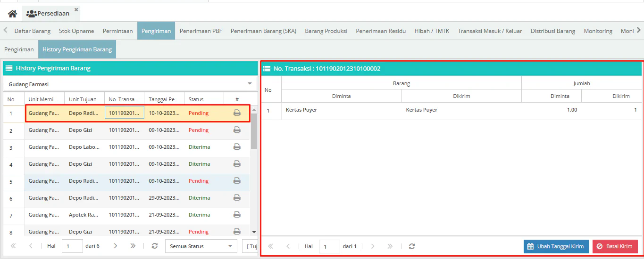This screenshot has width=644, height=259.
Task: Open the Tuj filter dropdown
Action: (250, 246)
